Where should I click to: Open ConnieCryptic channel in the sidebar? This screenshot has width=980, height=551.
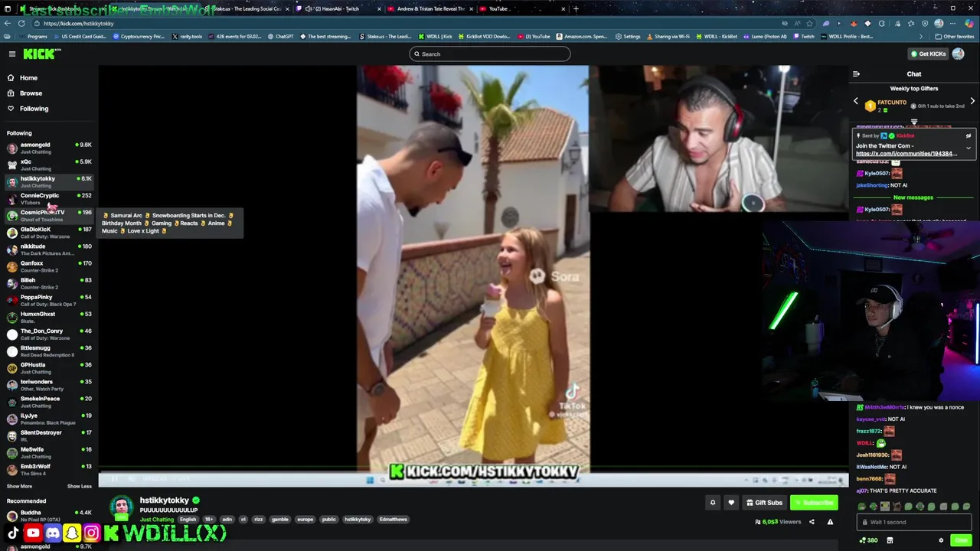49,198
